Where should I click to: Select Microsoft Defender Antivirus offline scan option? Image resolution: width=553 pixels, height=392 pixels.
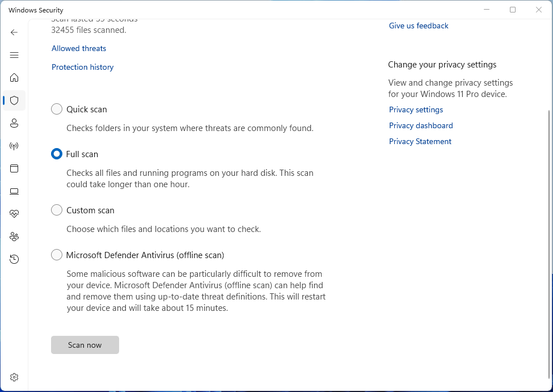pos(56,255)
